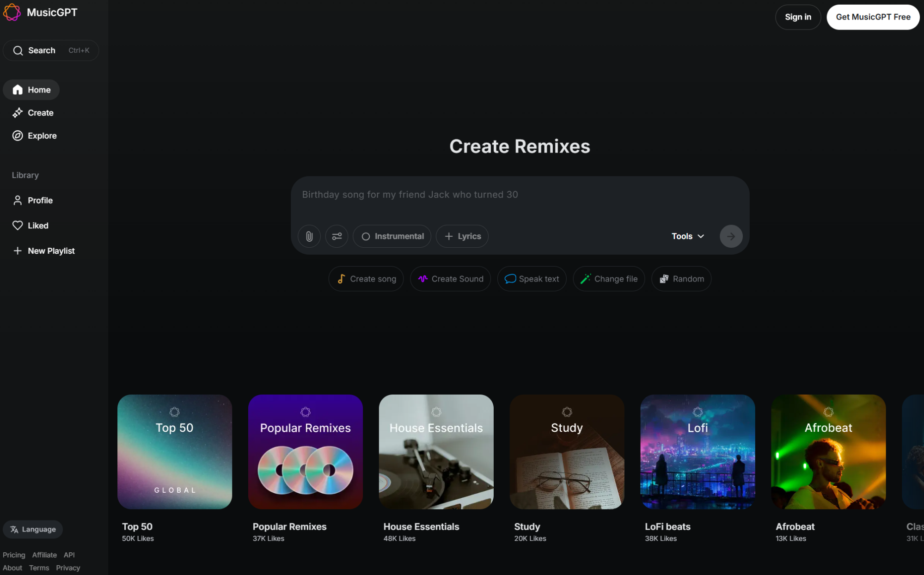Open Explore from the sidebar
Image resolution: width=924 pixels, height=575 pixels.
pos(42,135)
